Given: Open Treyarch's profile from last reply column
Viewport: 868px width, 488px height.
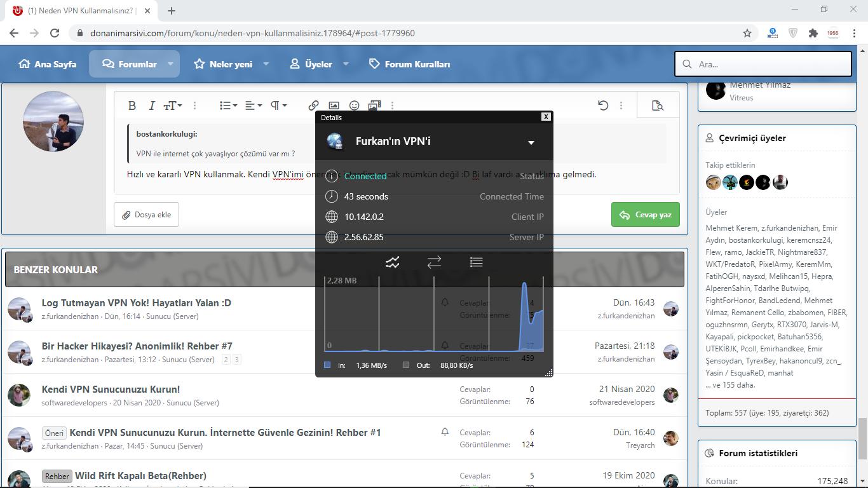Looking at the screenshot, I should (641, 445).
